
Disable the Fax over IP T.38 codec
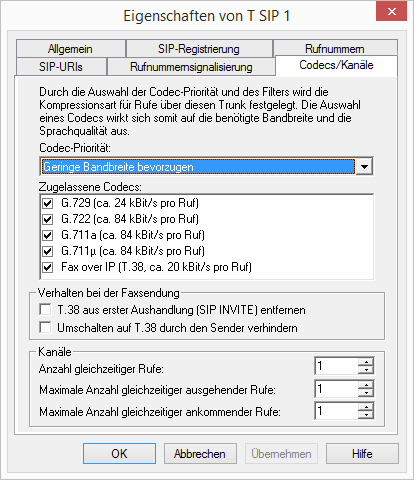47,267
